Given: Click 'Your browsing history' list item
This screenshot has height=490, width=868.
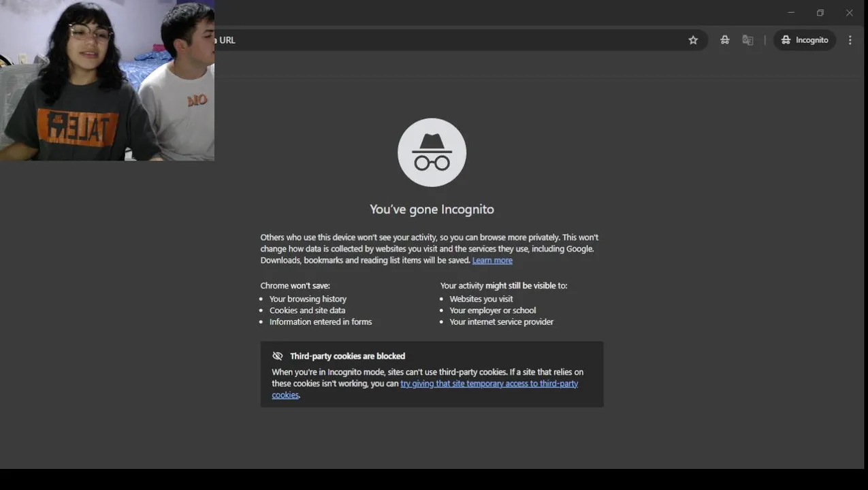Looking at the screenshot, I should pyautogui.click(x=308, y=299).
